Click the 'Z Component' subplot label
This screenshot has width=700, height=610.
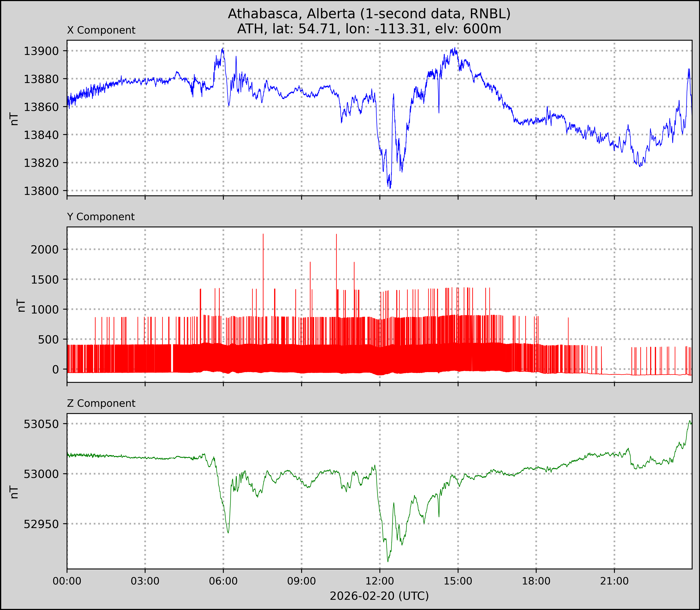pyautogui.click(x=101, y=403)
